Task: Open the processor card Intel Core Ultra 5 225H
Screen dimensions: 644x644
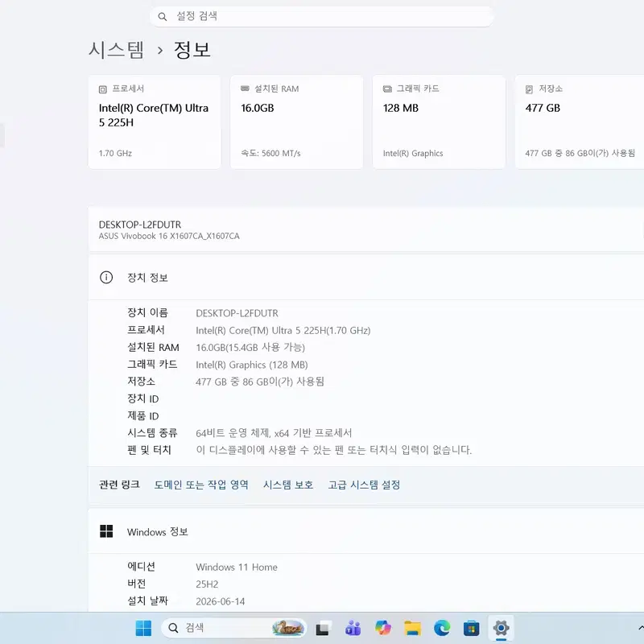Action: pos(155,122)
